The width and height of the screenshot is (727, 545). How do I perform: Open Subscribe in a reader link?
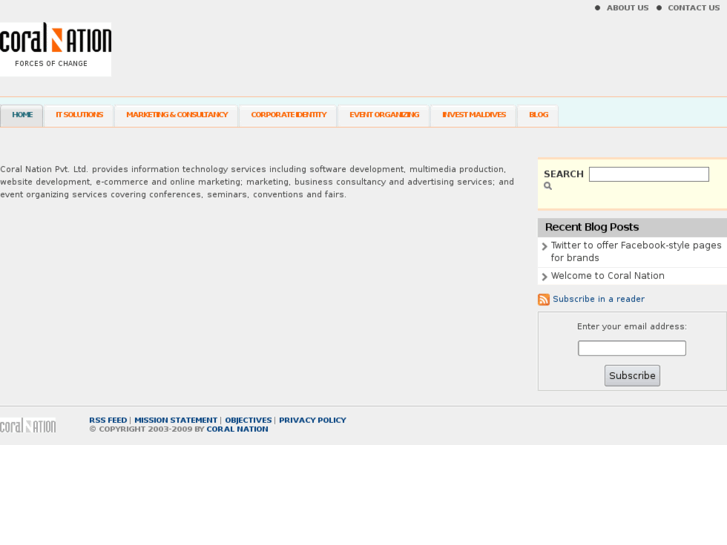pos(598,299)
